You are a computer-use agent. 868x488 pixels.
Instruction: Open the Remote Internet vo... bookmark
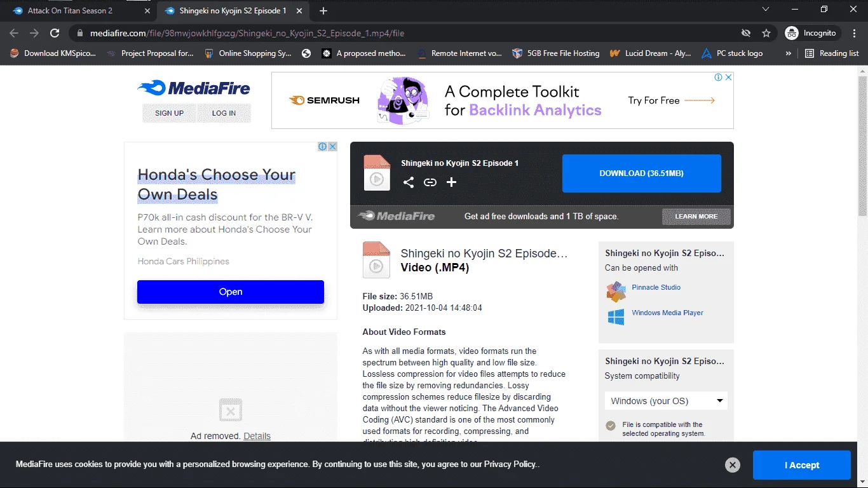459,53
